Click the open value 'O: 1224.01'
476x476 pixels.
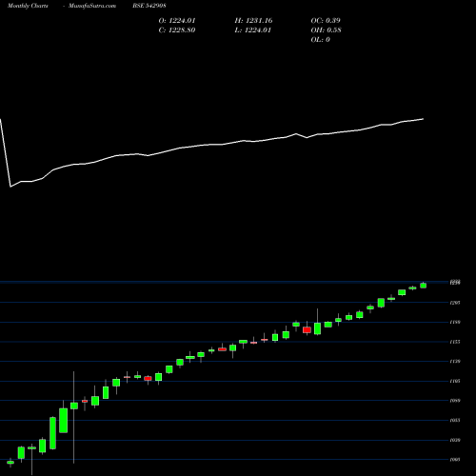tap(177, 21)
